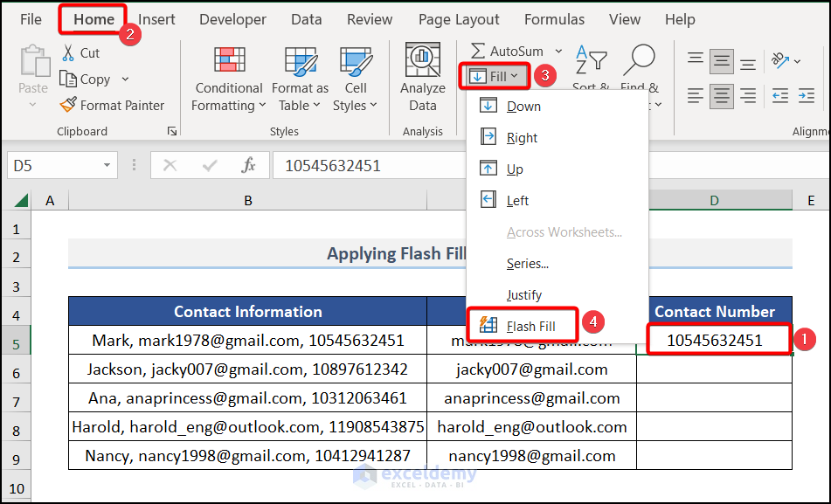The width and height of the screenshot is (831, 504).
Task: Open Cell Styles icon
Action: pyautogui.click(x=356, y=60)
